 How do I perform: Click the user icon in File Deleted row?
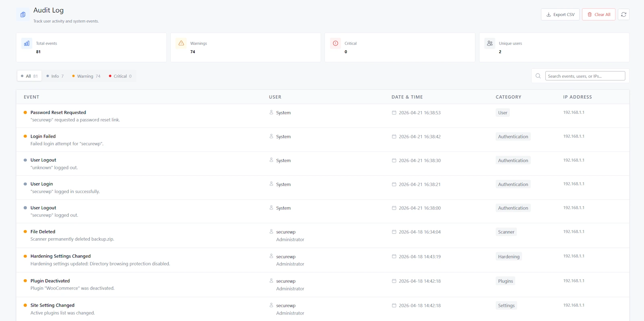click(271, 231)
